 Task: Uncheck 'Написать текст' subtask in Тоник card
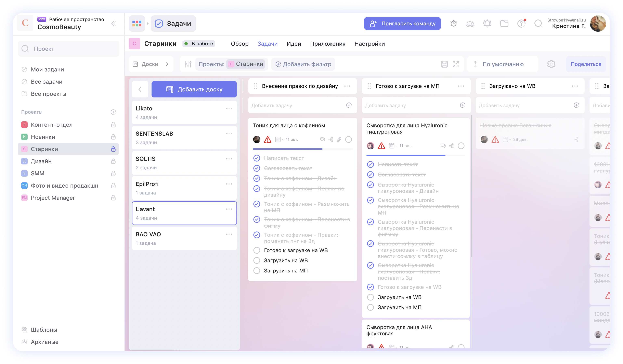[257, 158]
